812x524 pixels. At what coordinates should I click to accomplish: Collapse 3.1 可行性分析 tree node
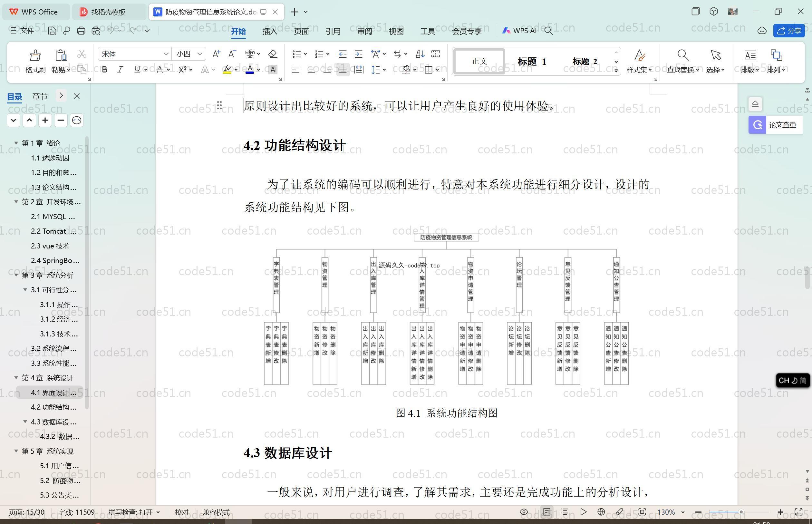(x=25, y=290)
